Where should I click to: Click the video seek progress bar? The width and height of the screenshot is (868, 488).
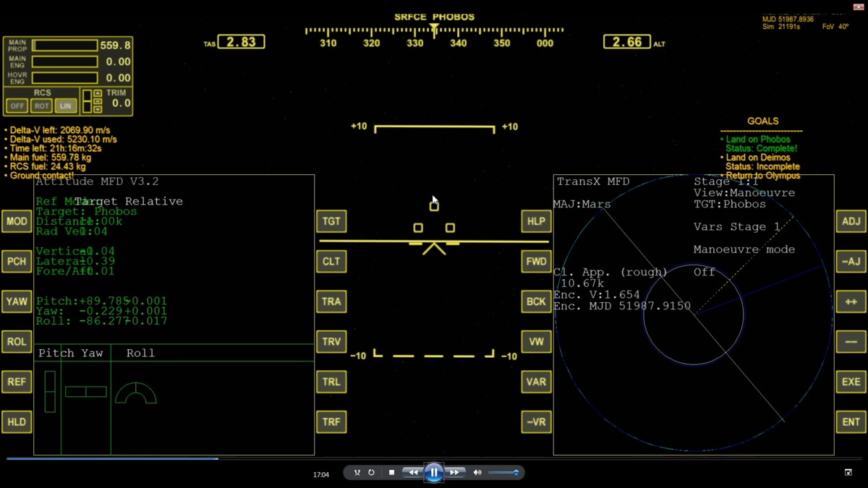tap(434, 458)
